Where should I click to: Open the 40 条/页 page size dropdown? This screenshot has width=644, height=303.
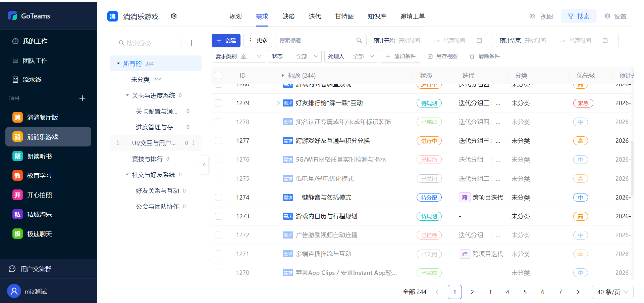click(x=612, y=292)
